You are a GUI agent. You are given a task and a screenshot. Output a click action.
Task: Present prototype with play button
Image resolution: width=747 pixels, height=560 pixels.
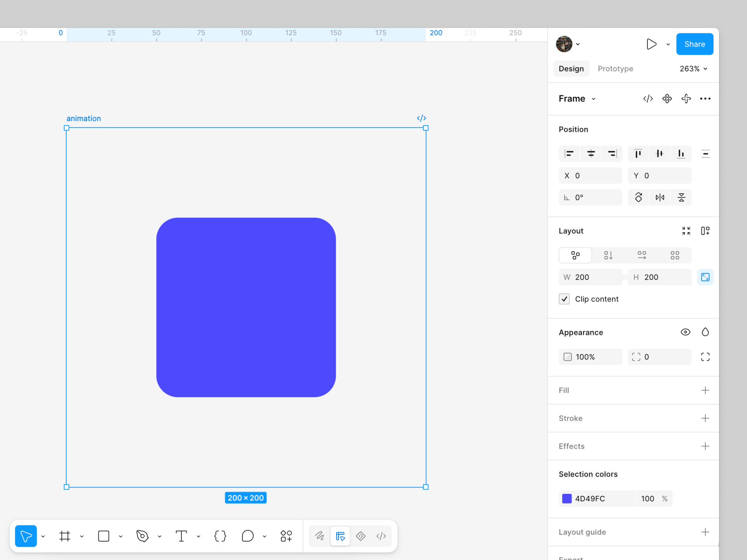click(651, 44)
